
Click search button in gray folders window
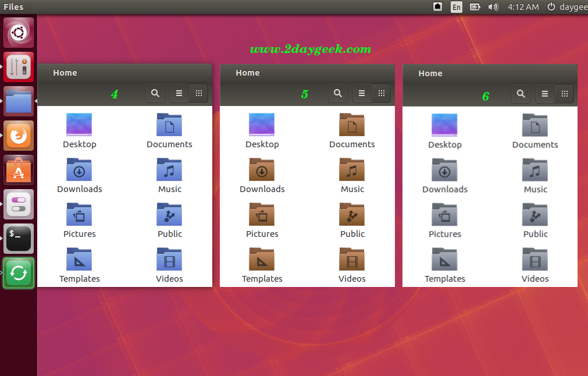pyautogui.click(x=521, y=94)
